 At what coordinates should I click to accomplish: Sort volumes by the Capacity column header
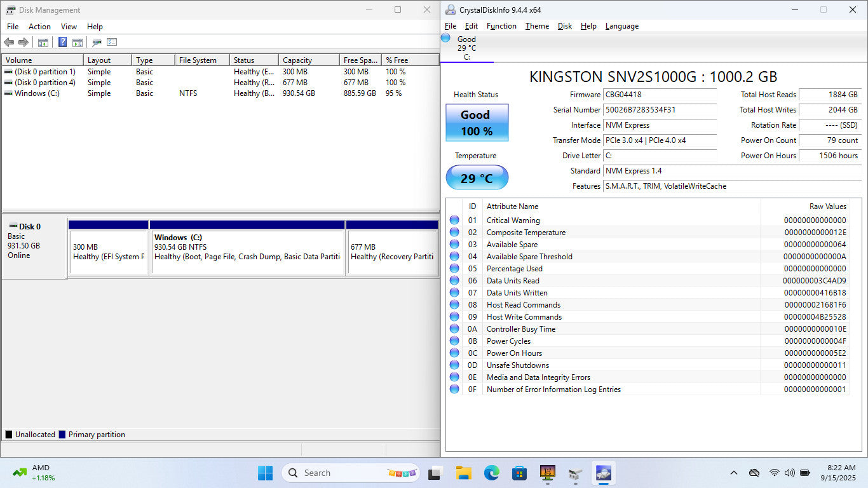point(308,60)
